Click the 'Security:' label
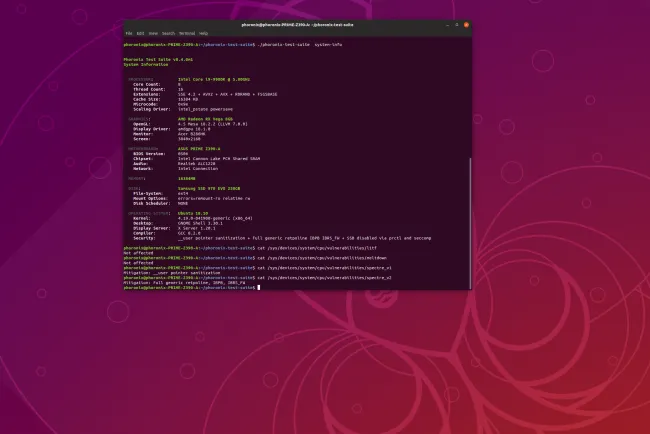The width and height of the screenshot is (650, 434). coord(144,238)
